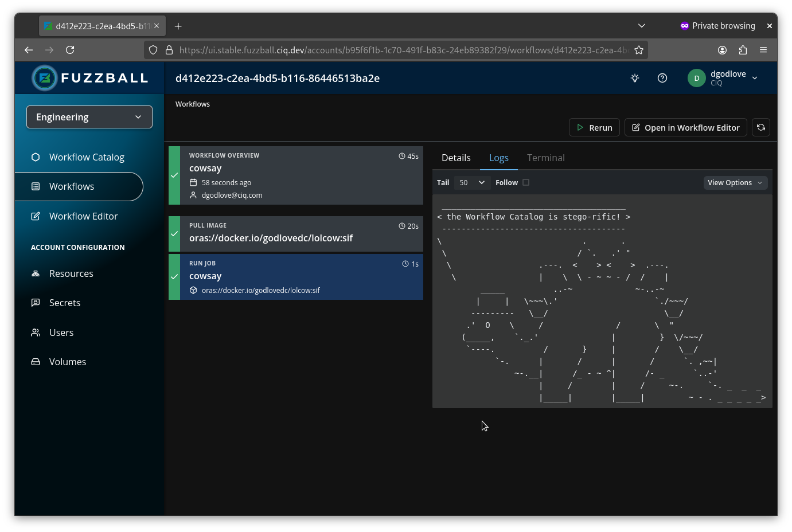Image resolution: width=792 pixels, height=532 pixels.
Task: Select the Users sidebar icon
Action: (x=35, y=332)
